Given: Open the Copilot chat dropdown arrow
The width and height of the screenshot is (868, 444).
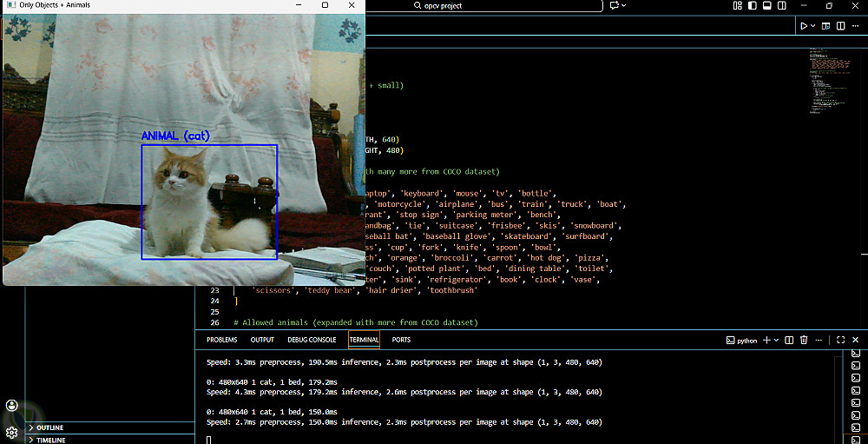Looking at the screenshot, I should pyautogui.click(x=624, y=5).
